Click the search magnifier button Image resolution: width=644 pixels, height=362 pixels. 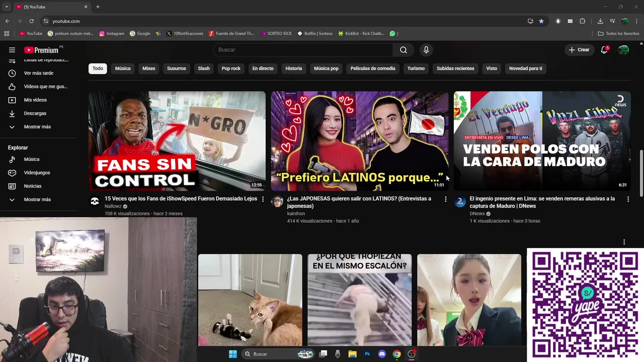click(x=404, y=50)
